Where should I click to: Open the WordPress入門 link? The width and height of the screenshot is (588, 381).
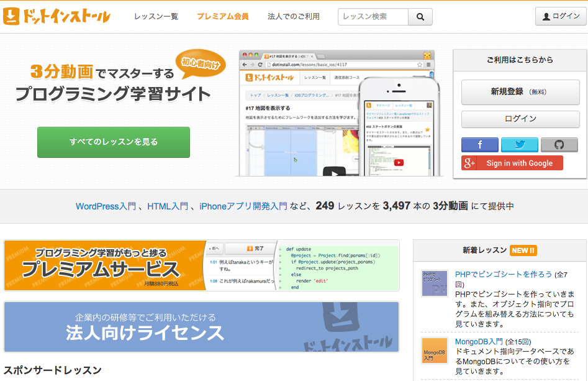(105, 206)
